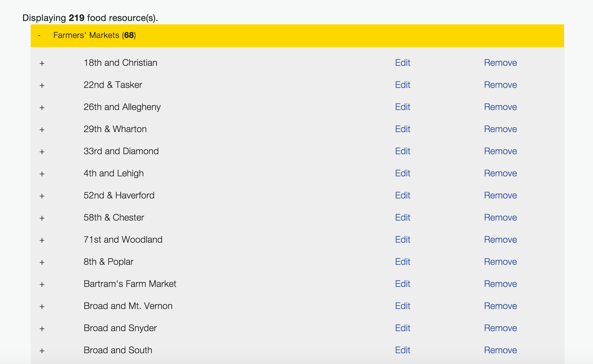593x364 pixels.
Task: Edit the Broad and Mt. Vernon entry
Action: [402, 306]
